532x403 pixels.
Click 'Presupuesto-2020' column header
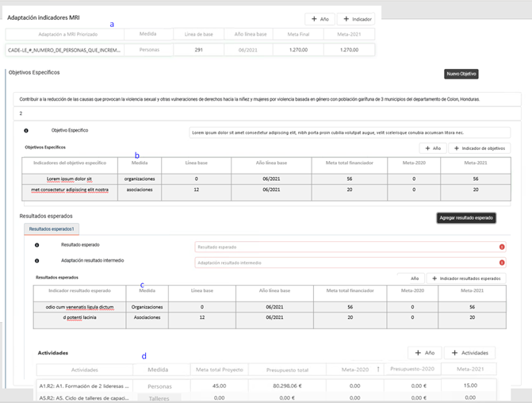pyautogui.click(x=412, y=369)
